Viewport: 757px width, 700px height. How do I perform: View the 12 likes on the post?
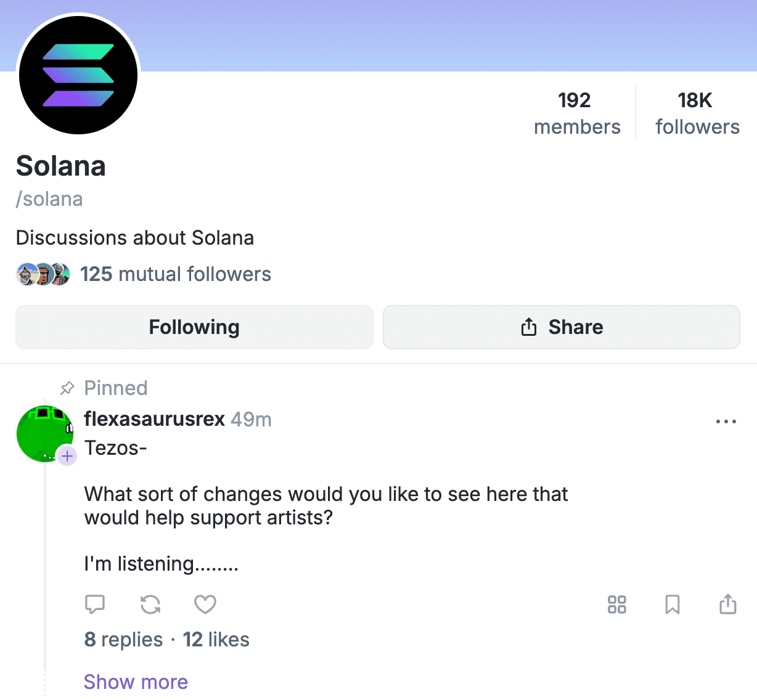tap(216, 640)
